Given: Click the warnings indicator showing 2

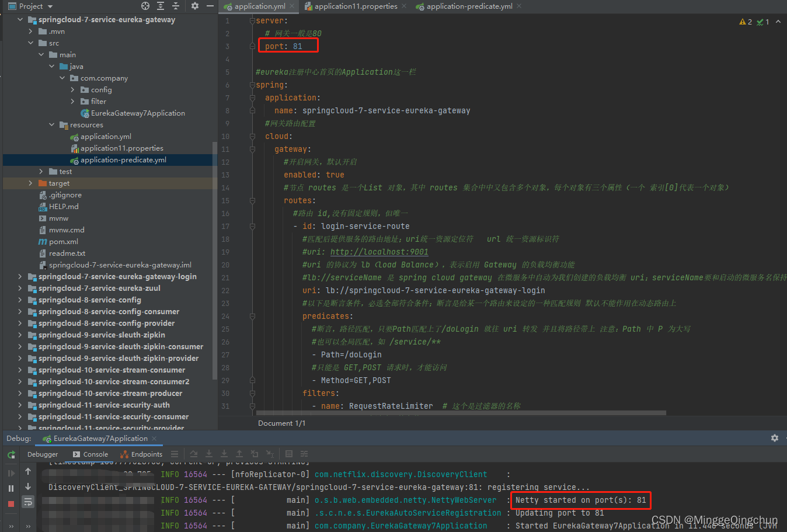Looking at the screenshot, I should [746, 22].
